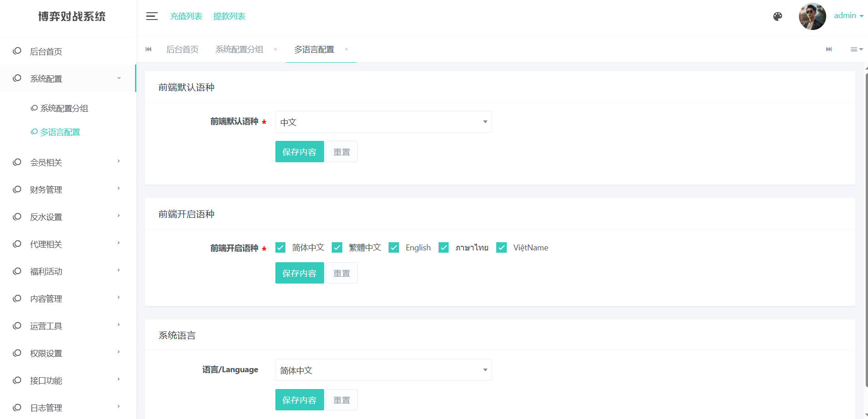The width and height of the screenshot is (868, 419).
Task: Open the admin user dropdown
Action: 848,15
